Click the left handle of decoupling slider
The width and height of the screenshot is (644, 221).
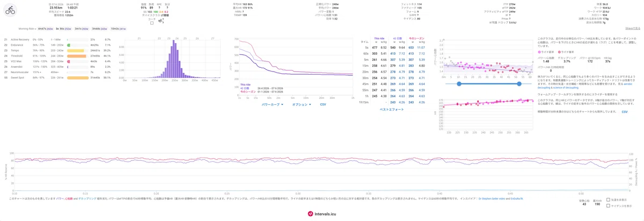459,84
